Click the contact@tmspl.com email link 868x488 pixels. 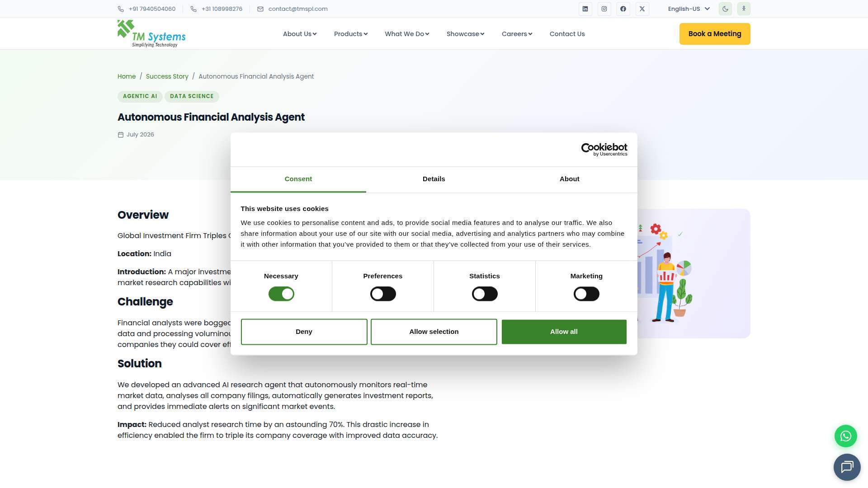(298, 9)
